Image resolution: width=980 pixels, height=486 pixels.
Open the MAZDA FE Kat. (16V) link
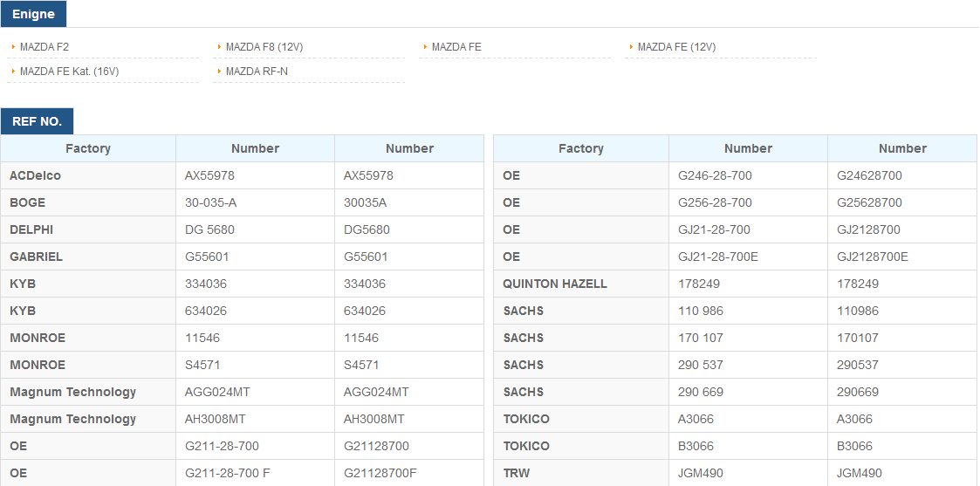click(x=69, y=72)
